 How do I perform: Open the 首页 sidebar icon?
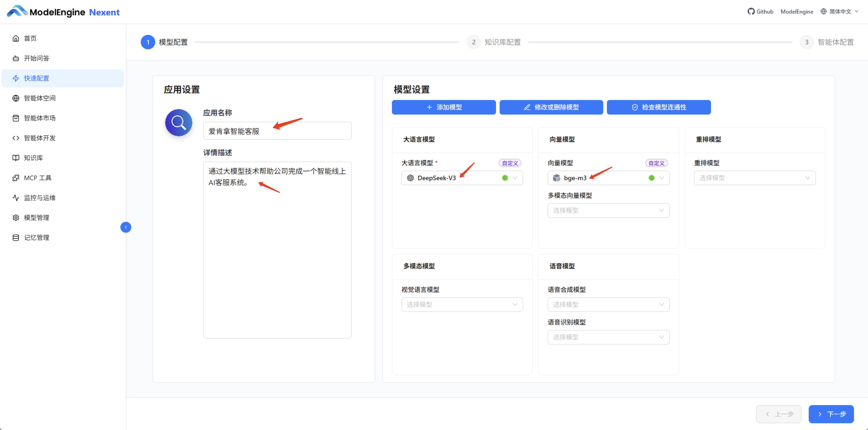coord(16,38)
